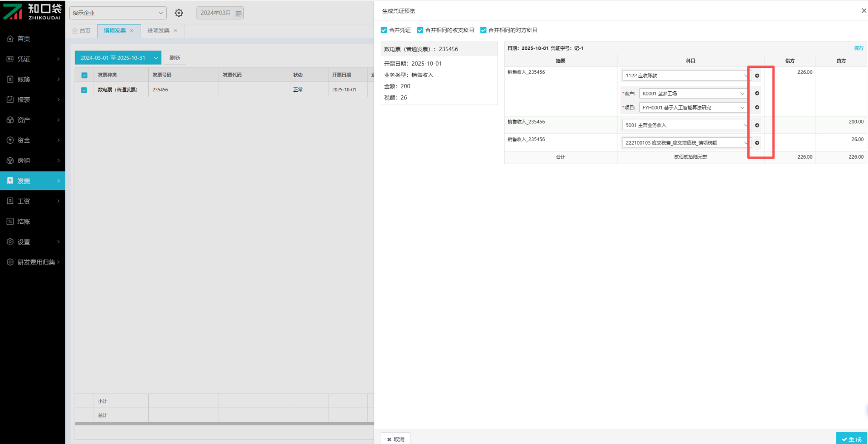The image size is (868, 444).
Task: Toggle 合并相同的收支科目 checkbox
Action: tap(420, 30)
